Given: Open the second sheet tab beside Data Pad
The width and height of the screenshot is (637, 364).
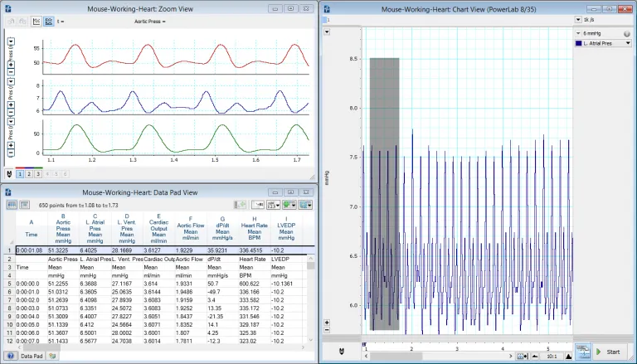Looking at the screenshot, I should (52, 356).
